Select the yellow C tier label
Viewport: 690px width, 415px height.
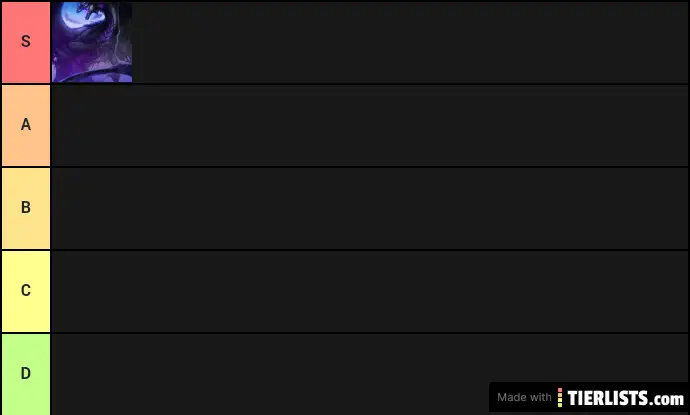click(26, 291)
